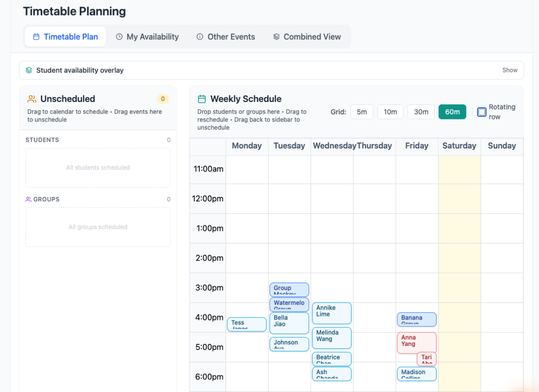Select the Tess Jones event on Monday
Screen dimensions: 539x392
(x=246, y=324)
